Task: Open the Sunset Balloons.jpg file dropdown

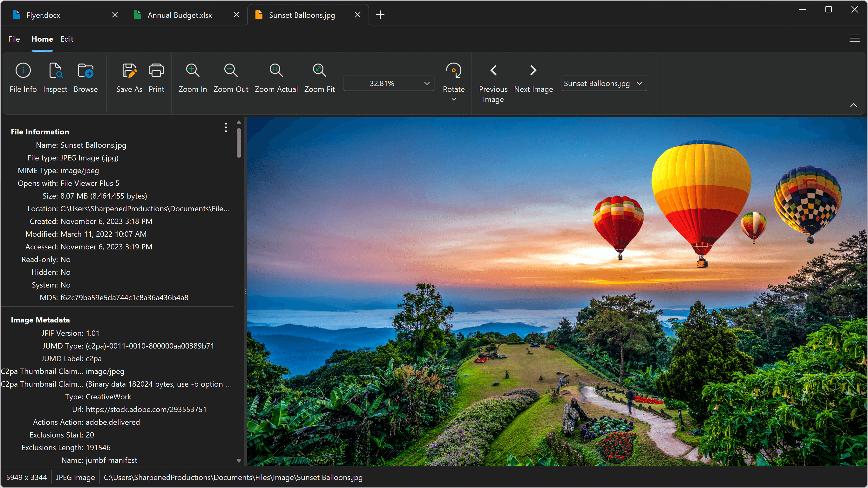Action: point(640,83)
